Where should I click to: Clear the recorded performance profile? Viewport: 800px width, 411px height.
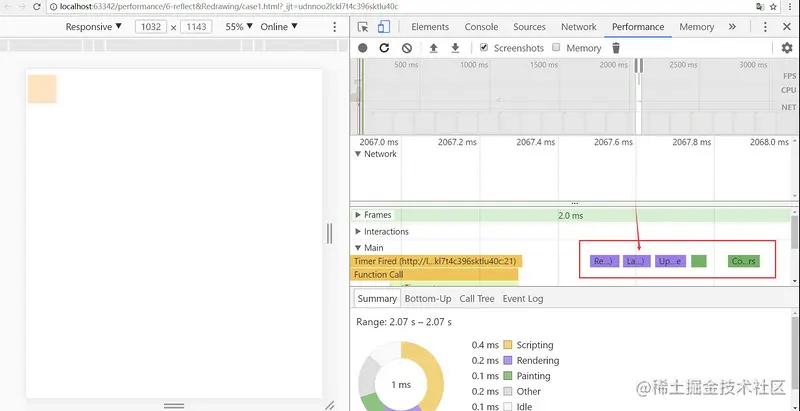click(x=407, y=48)
